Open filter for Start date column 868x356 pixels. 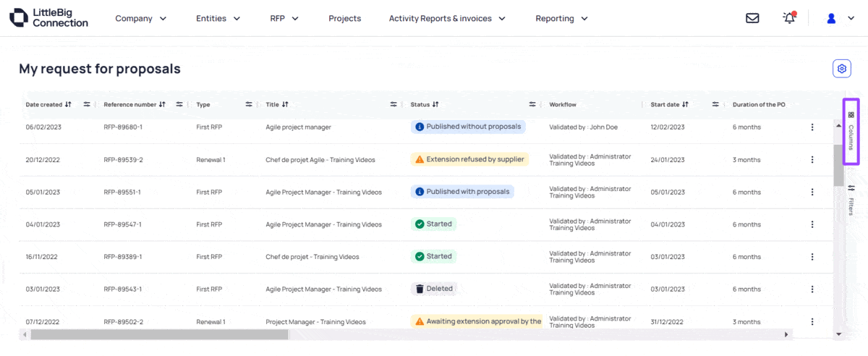[715, 105]
